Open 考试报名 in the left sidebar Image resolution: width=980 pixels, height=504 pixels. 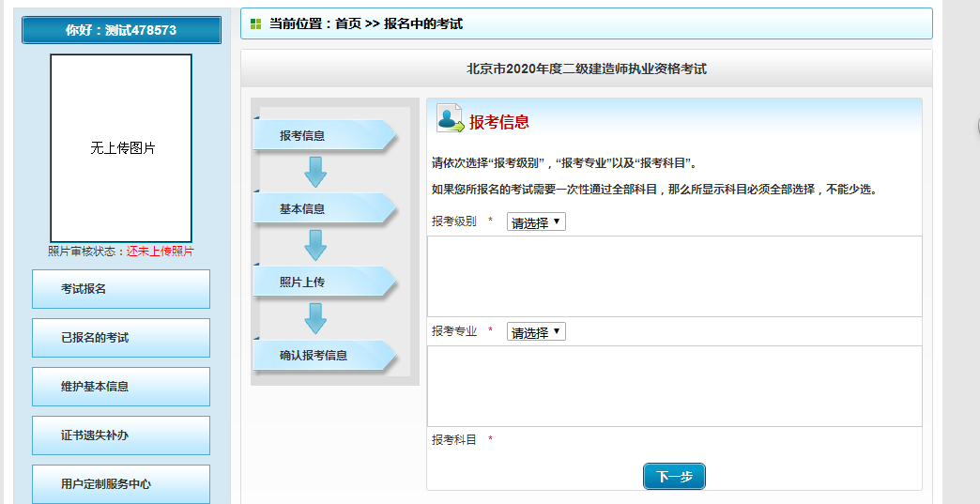[x=121, y=289]
